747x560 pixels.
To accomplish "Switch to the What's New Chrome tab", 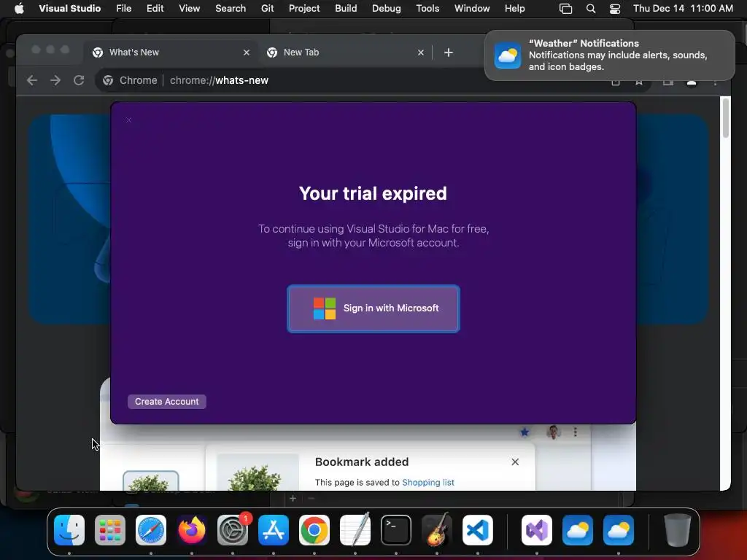I will tap(171, 52).
